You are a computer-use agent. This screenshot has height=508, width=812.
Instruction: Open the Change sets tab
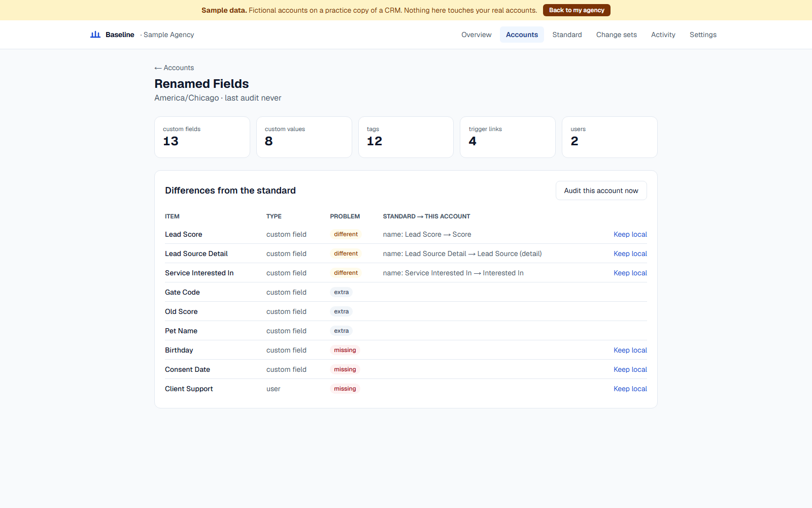point(616,35)
